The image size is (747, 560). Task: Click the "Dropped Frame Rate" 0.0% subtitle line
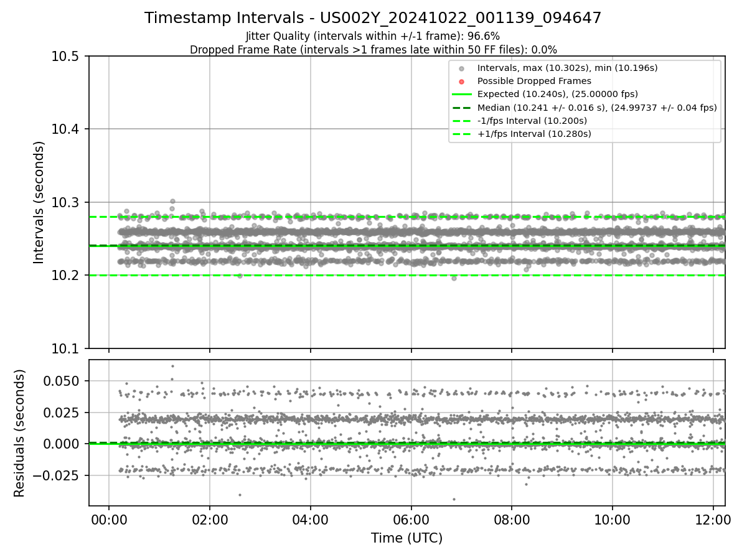click(373, 49)
